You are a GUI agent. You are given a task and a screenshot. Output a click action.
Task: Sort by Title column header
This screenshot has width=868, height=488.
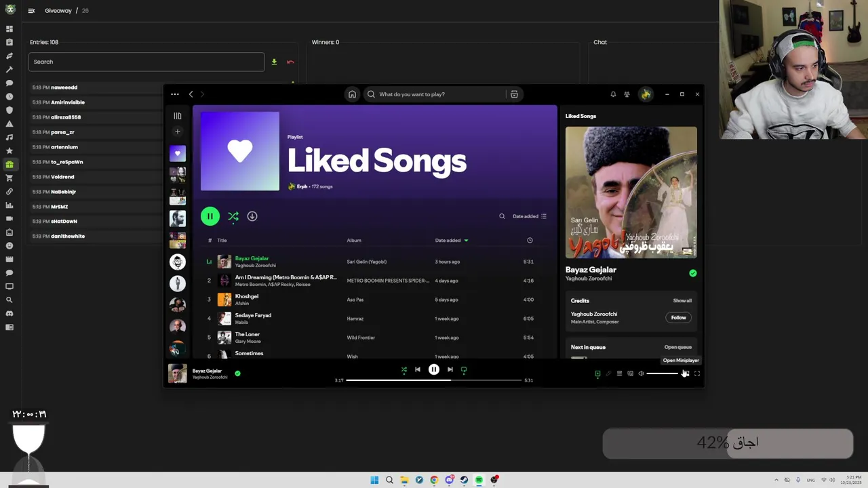(x=222, y=240)
